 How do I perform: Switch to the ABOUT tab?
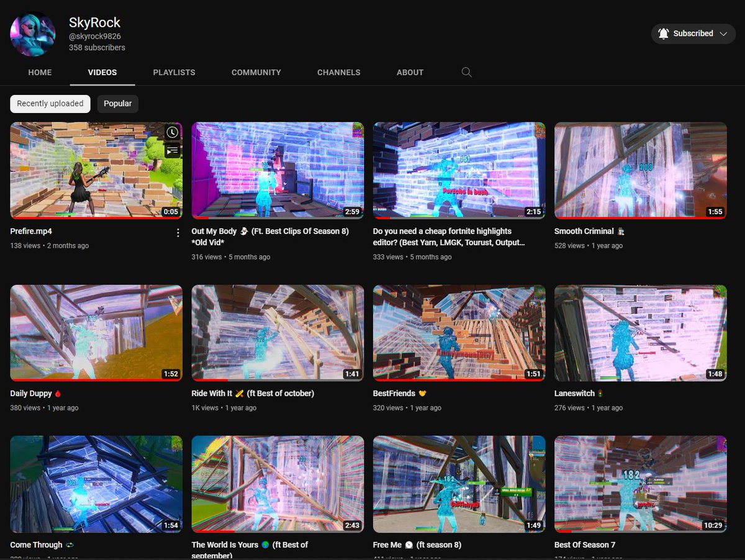410,73
